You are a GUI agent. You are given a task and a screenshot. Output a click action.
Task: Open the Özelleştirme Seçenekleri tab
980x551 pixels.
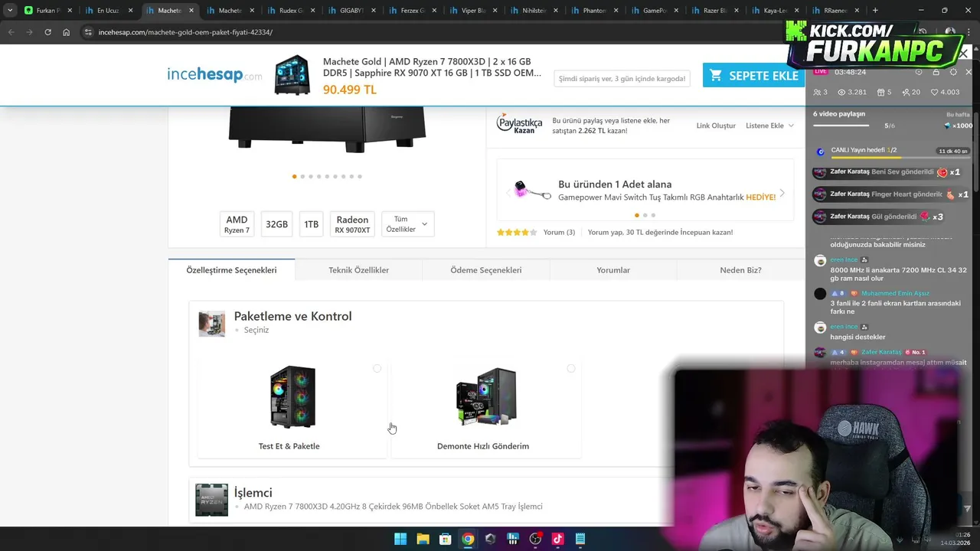click(231, 270)
